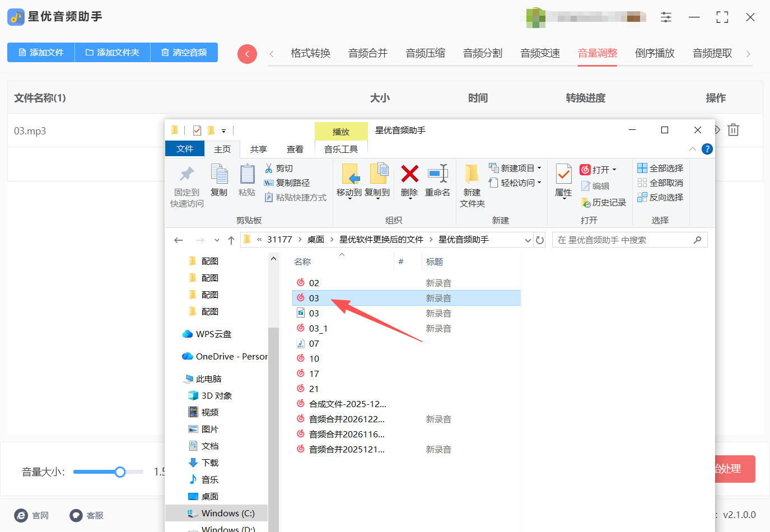Switch to 格式转换 tab in audio app
This screenshot has height=532, width=770.
[310, 53]
